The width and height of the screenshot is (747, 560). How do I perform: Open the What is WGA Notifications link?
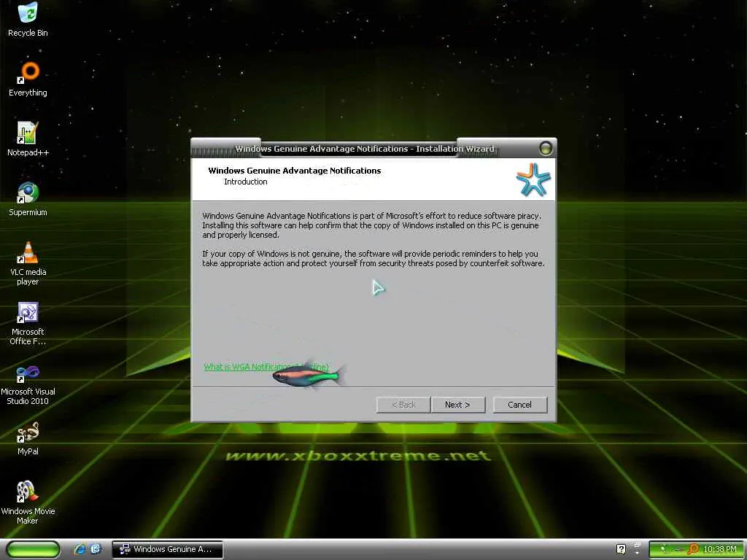tap(266, 367)
